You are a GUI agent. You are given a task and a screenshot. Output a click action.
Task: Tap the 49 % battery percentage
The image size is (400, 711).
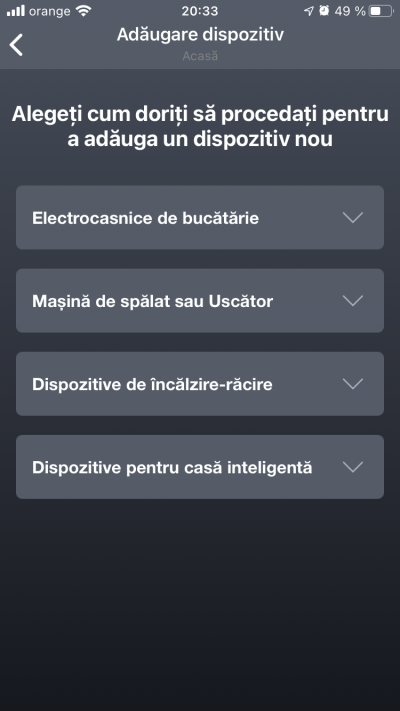coord(350,11)
